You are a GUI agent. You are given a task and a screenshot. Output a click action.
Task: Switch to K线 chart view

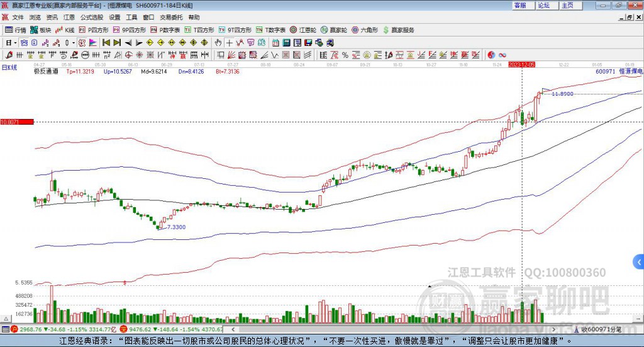[65, 30]
